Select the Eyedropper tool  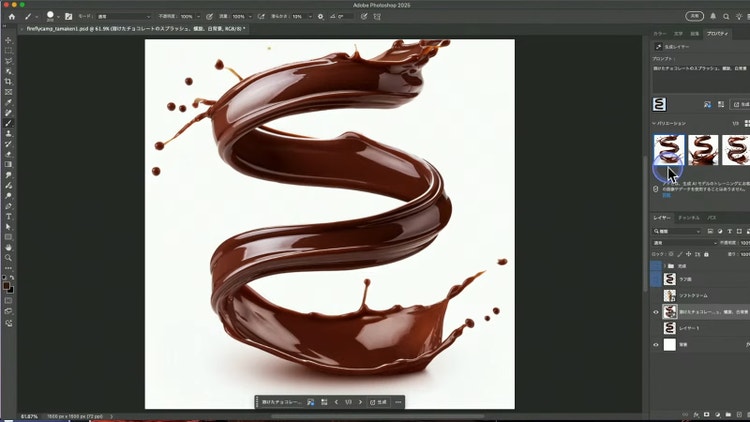(x=9, y=102)
